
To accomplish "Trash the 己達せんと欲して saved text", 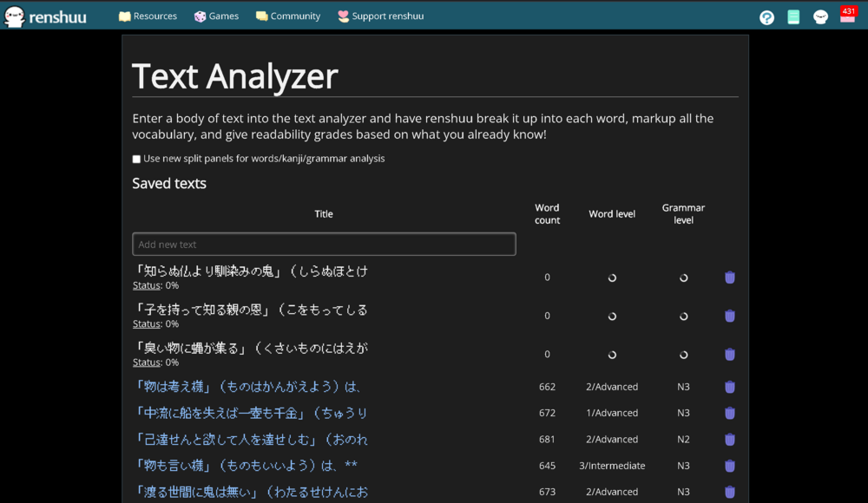I will click(730, 440).
